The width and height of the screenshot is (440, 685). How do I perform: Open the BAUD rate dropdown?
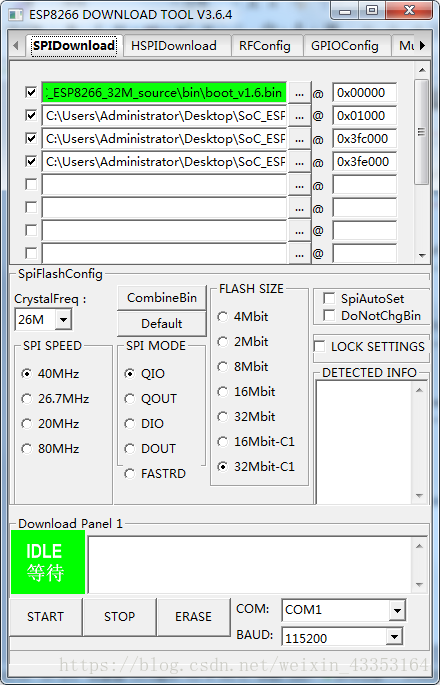(x=394, y=637)
